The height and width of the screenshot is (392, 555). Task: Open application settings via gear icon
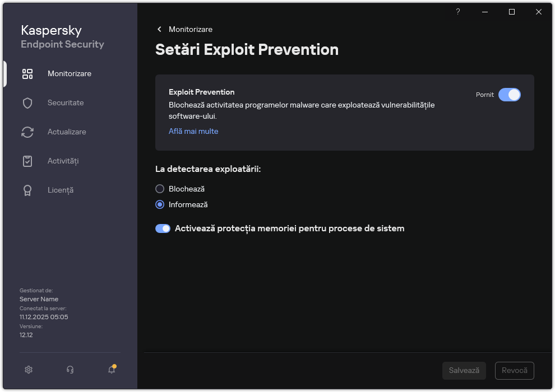click(28, 370)
